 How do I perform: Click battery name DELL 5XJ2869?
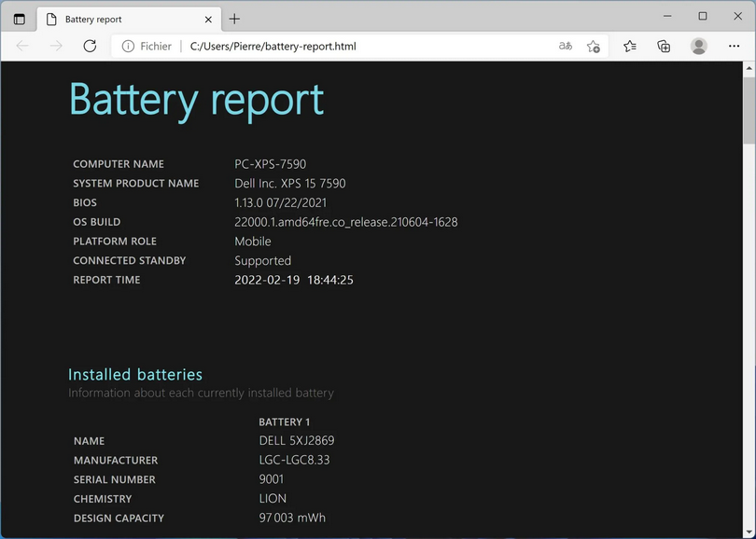[297, 441]
